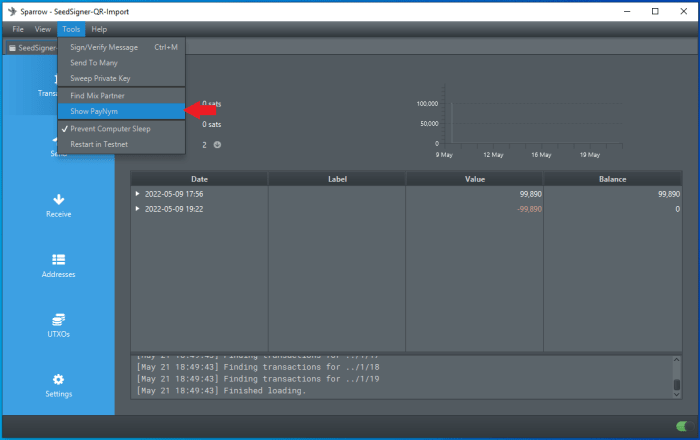Viewport: 700px width, 440px height.
Task: Choose Restart in Testnet
Action: pos(99,144)
